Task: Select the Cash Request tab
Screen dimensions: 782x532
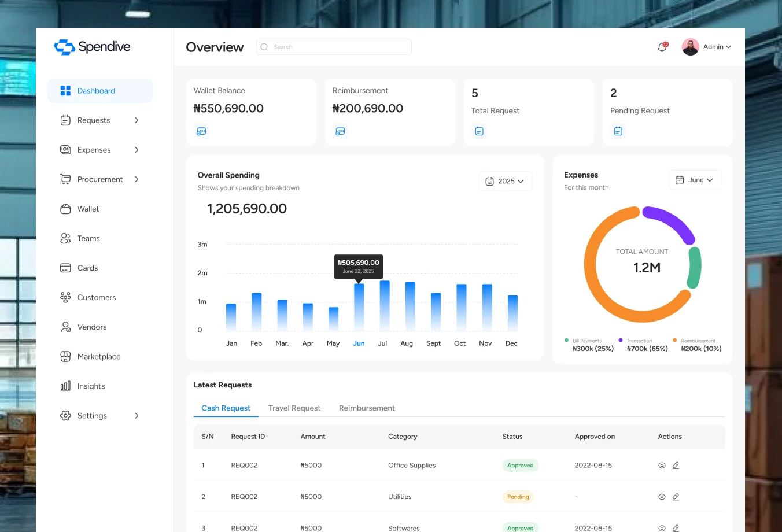Action: pyautogui.click(x=226, y=408)
